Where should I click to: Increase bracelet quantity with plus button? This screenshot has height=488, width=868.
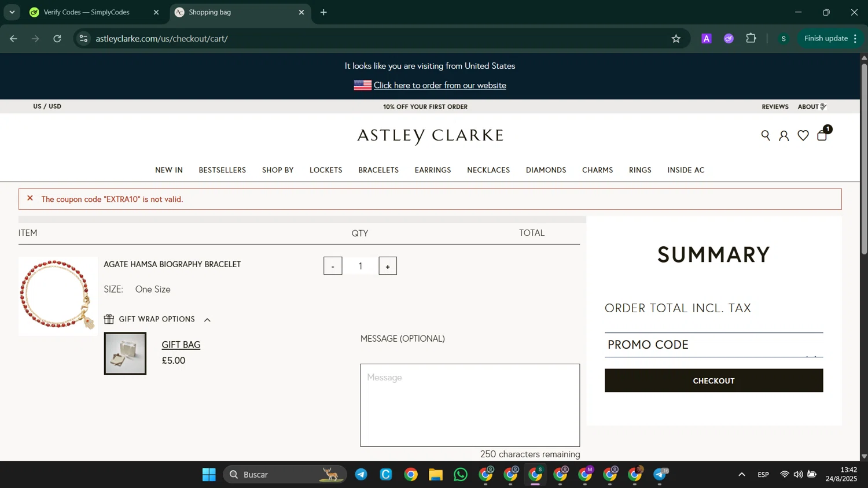[388, 266]
